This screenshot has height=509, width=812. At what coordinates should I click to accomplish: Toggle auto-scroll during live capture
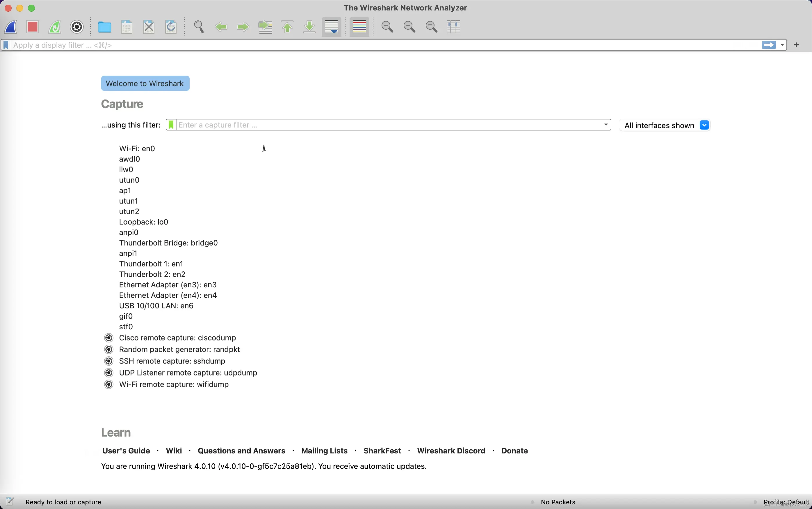(332, 26)
